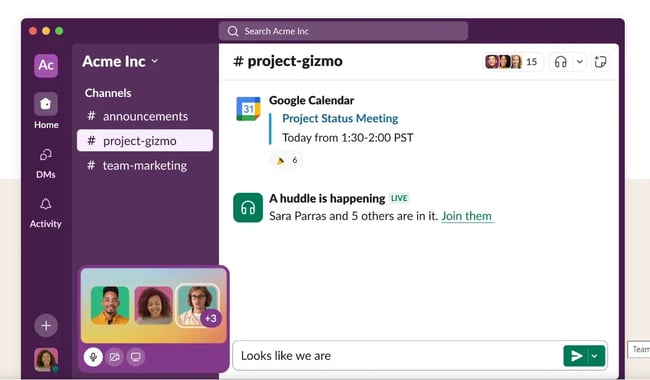Image resolution: width=650 pixels, height=380 pixels.
Task: Open send options dropdown beside send button
Action: 595,356
